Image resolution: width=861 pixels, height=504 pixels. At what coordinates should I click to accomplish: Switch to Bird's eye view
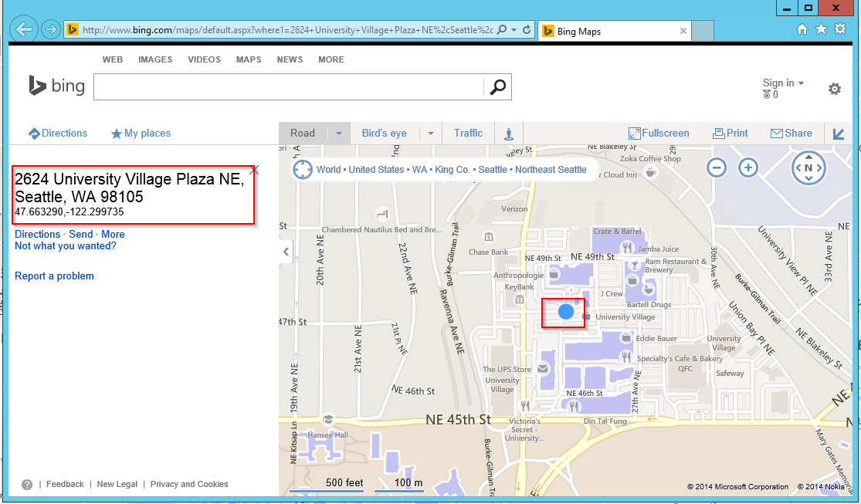click(x=384, y=134)
